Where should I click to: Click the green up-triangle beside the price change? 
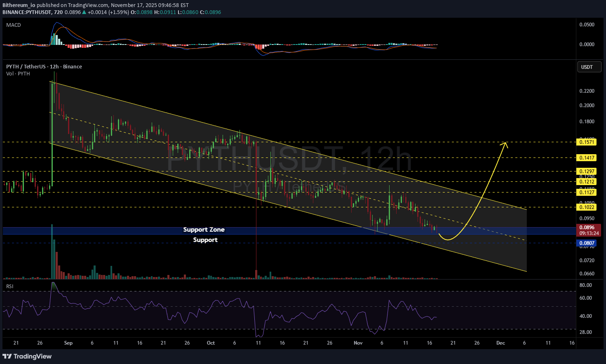click(x=84, y=12)
